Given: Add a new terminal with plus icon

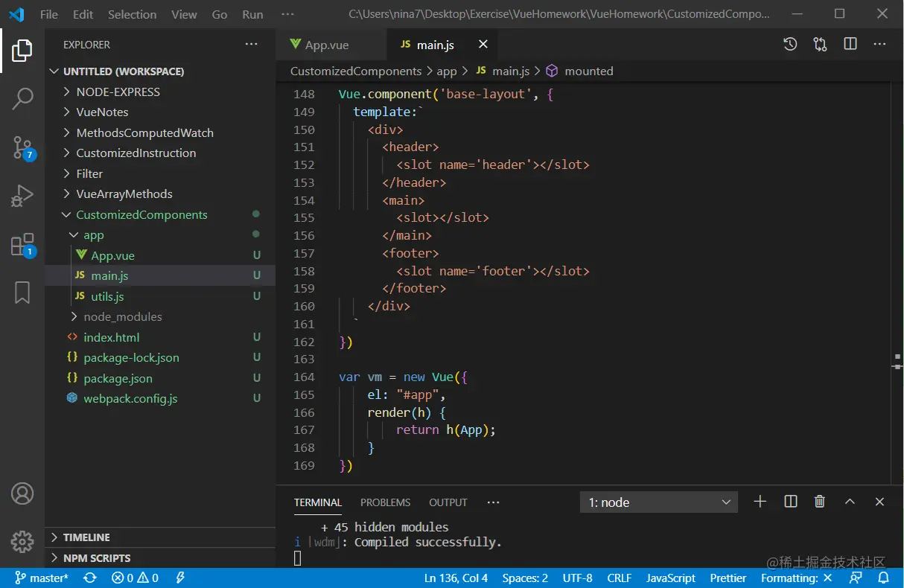Looking at the screenshot, I should coord(760,502).
